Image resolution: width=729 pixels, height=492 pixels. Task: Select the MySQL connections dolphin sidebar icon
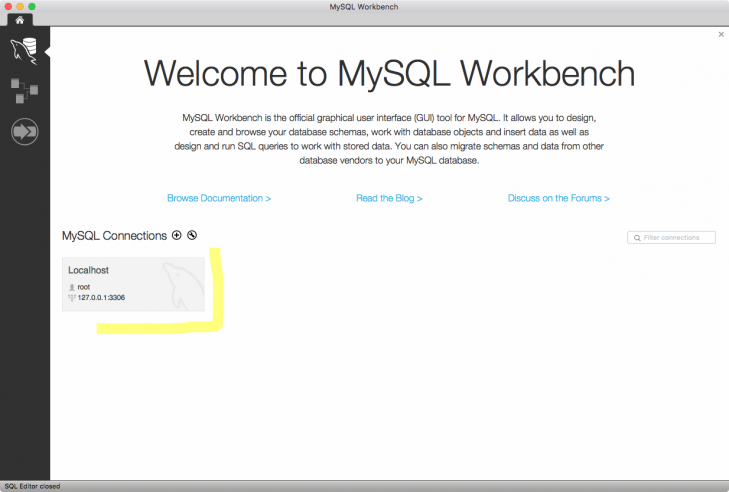coord(24,51)
